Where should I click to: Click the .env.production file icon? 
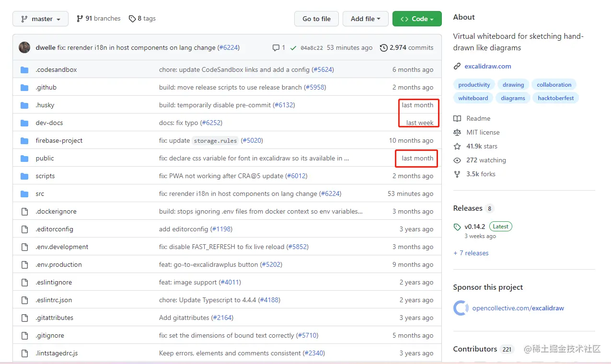click(24, 264)
